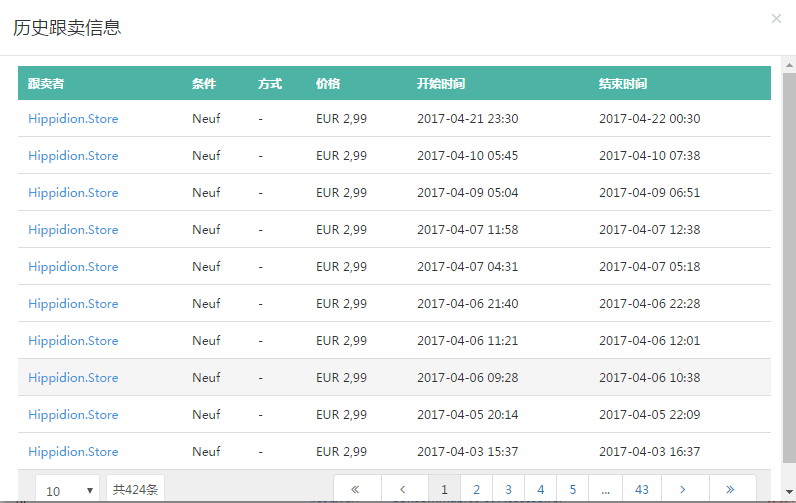Click start time 2017-04-21 23:30
The width and height of the screenshot is (796, 503).
point(468,119)
